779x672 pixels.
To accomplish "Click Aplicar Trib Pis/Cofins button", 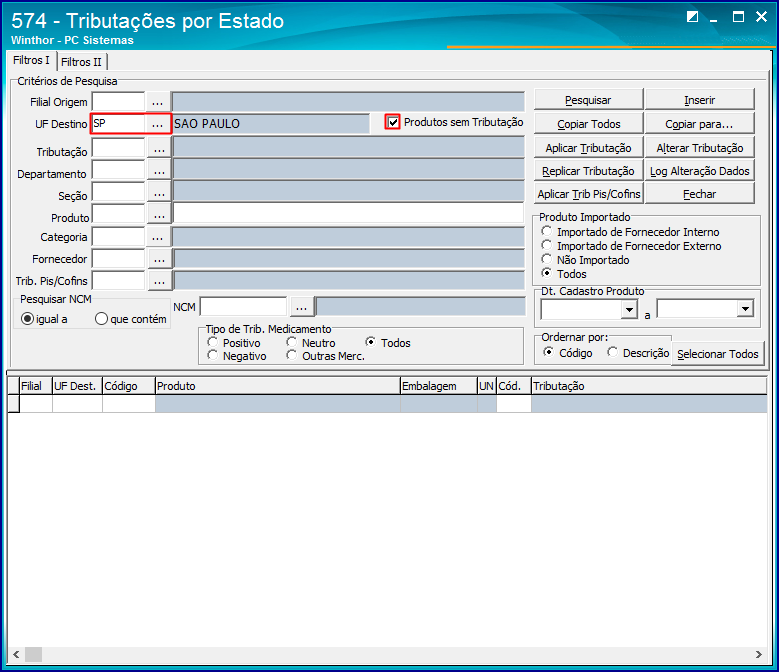I will [588, 194].
